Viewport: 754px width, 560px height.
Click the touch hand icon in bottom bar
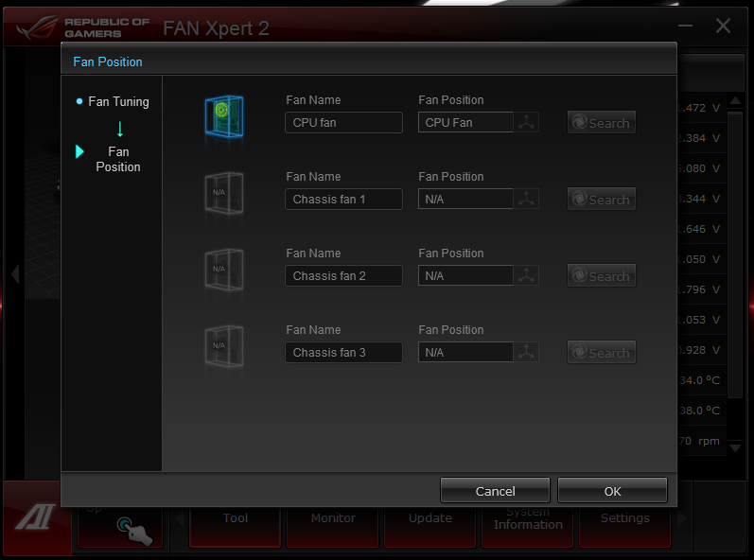(x=134, y=531)
